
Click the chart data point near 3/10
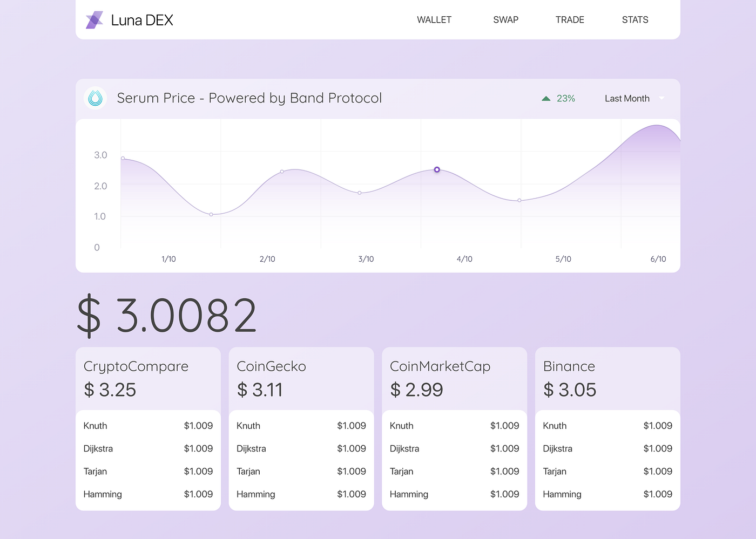click(x=360, y=193)
